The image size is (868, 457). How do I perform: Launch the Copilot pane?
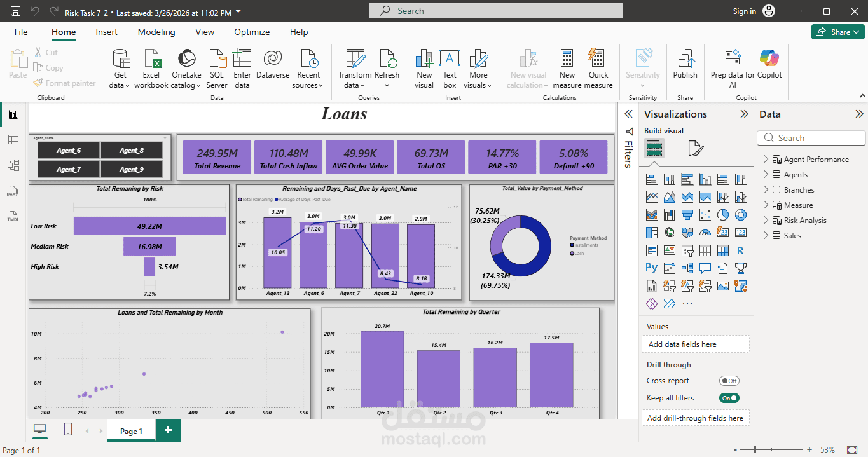point(769,63)
